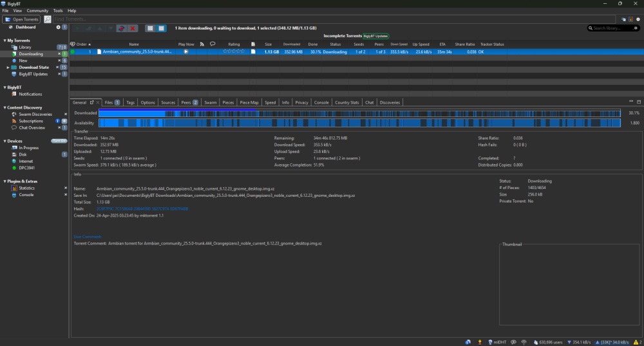Toggle the Devices Turn On switch
644x346 pixels.
59,141
